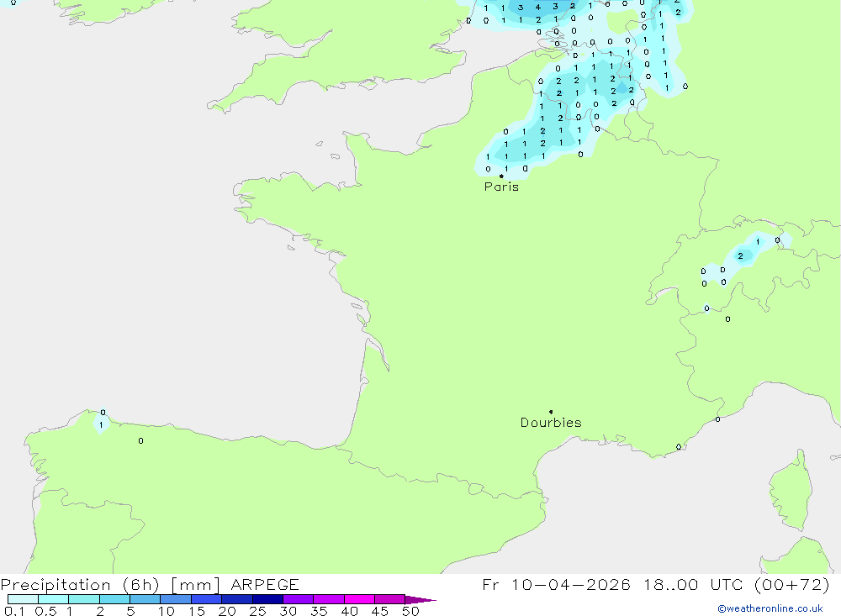Click the Dourbies city label

tap(551, 423)
